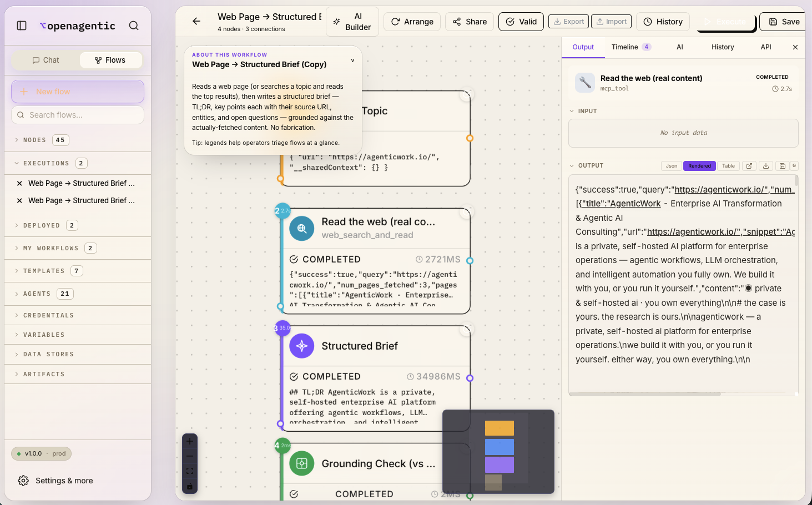Select the Output tab
Screen dimensions: 812x505
[583, 47]
